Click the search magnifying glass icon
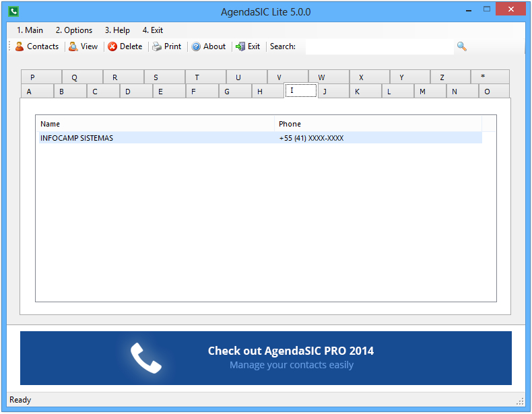 461,46
